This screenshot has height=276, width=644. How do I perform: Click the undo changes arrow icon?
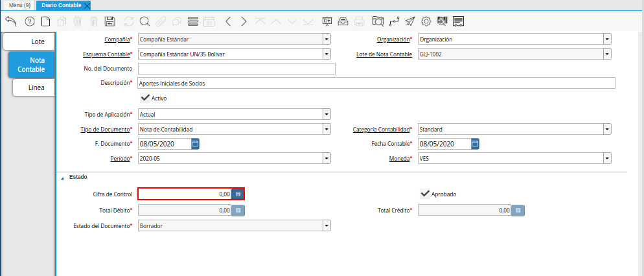[x=10, y=21]
